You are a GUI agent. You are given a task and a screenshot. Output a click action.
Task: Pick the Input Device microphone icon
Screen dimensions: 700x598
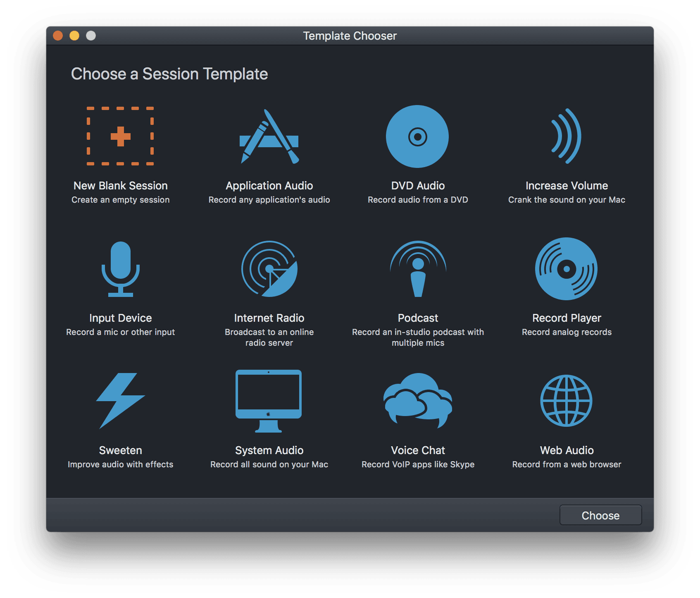click(121, 269)
